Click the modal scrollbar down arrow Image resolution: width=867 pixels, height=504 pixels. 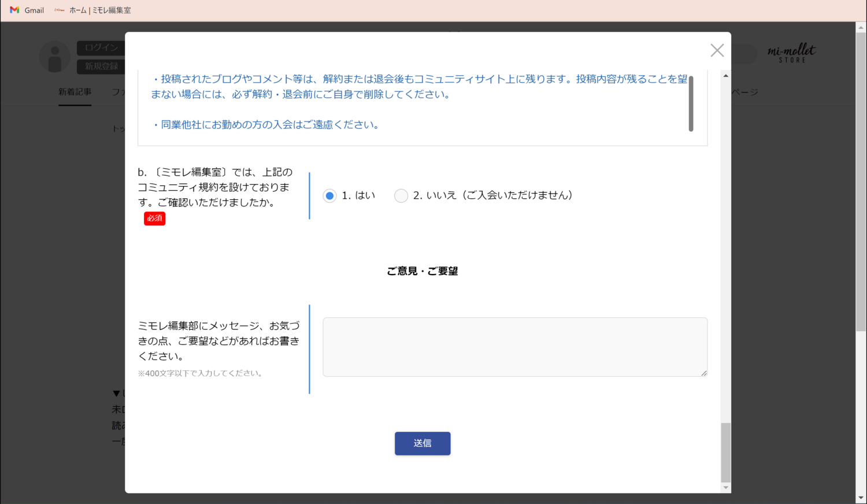coord(726,487)
